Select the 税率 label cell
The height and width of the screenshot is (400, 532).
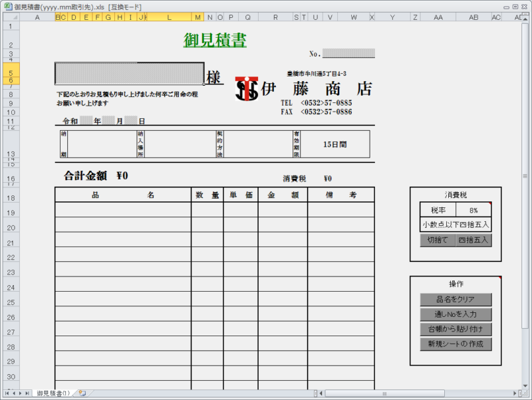(438, 210)
